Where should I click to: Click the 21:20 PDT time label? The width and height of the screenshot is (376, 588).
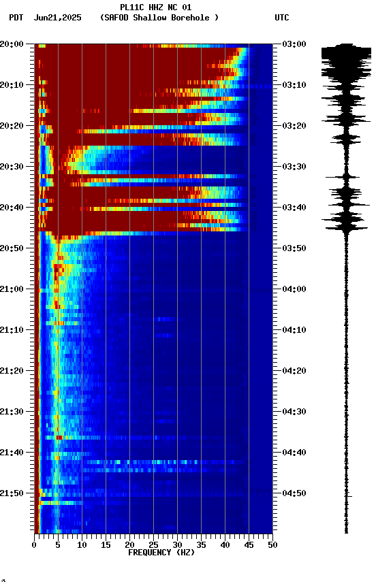pos(12,371)
